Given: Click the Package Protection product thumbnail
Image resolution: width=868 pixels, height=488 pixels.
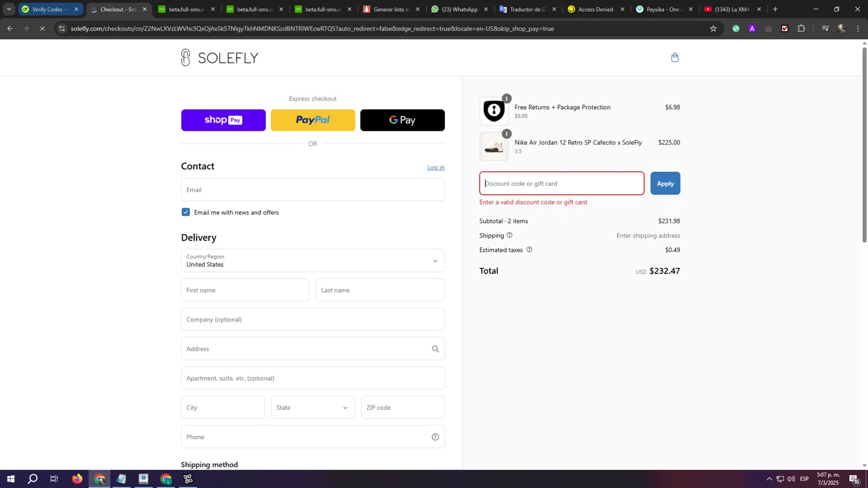Looking at the screenshot, I should [x=494, y=111].
